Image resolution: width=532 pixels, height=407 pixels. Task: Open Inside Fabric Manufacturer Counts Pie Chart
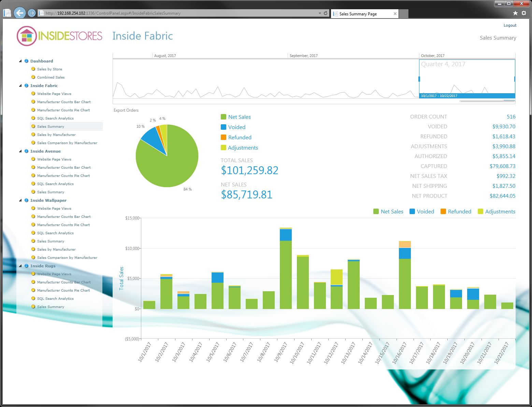(63, 110)
